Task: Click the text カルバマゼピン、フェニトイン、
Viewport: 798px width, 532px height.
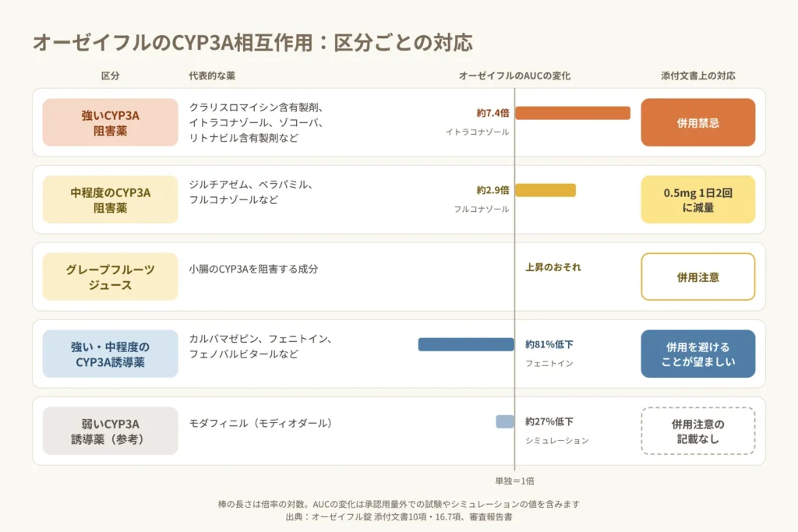Action: [260, 339]
